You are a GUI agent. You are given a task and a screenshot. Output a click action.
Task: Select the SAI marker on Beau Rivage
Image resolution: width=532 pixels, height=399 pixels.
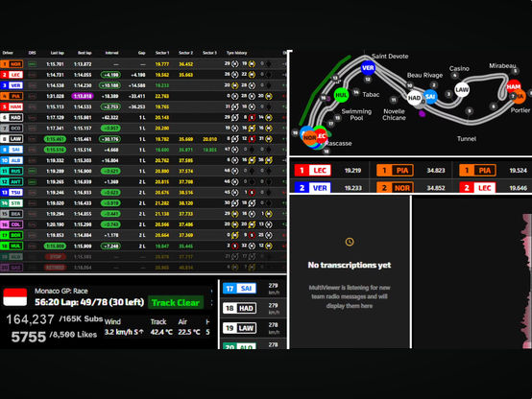click(430, 97)
